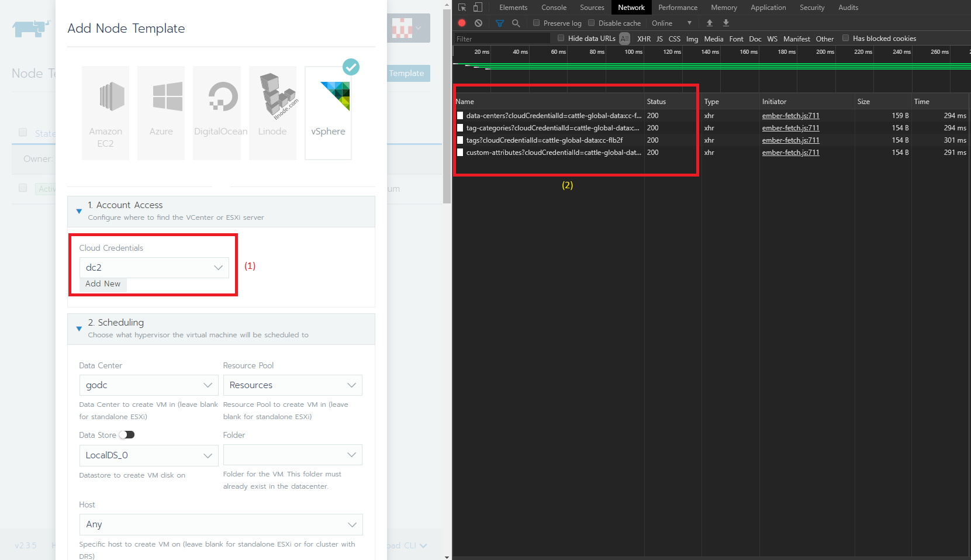Click the inspect element cursor icon

[461, 7]
